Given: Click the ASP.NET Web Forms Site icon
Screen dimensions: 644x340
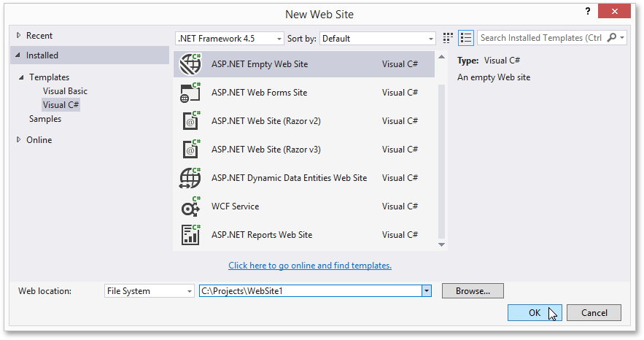Looking at the screenshot, I should pos(190,93).
